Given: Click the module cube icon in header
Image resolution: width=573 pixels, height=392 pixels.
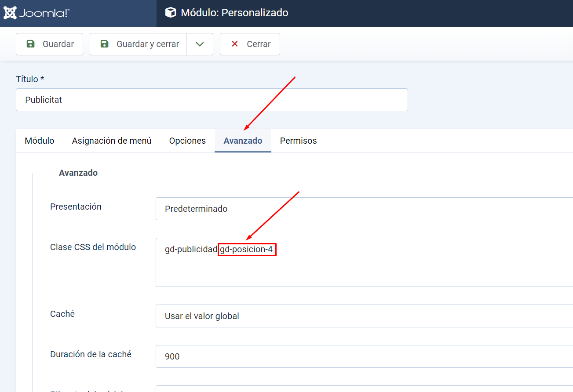Looking at the screenshot, I should 170,13.
